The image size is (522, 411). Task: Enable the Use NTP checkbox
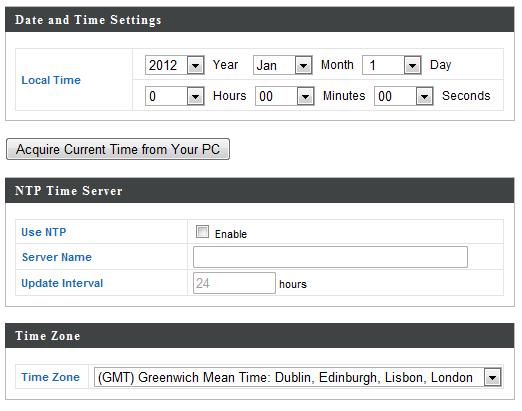point(202,232)
